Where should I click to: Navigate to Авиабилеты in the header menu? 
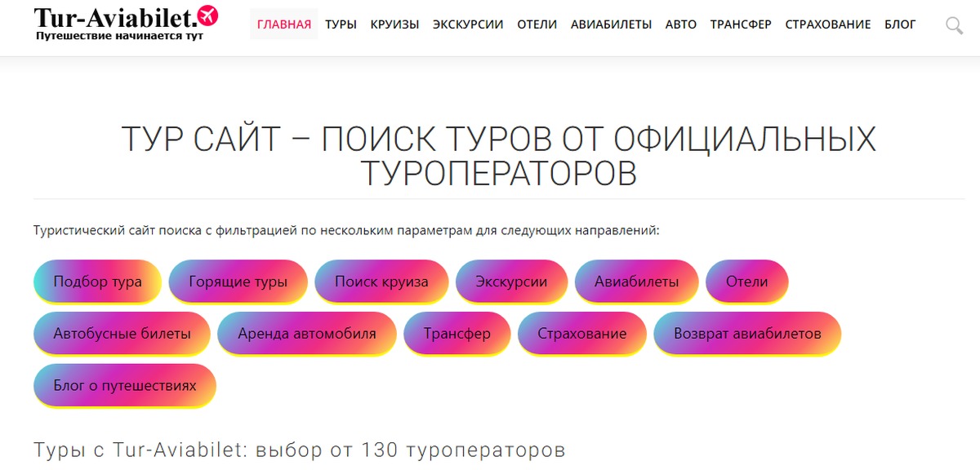pos(611,24)
